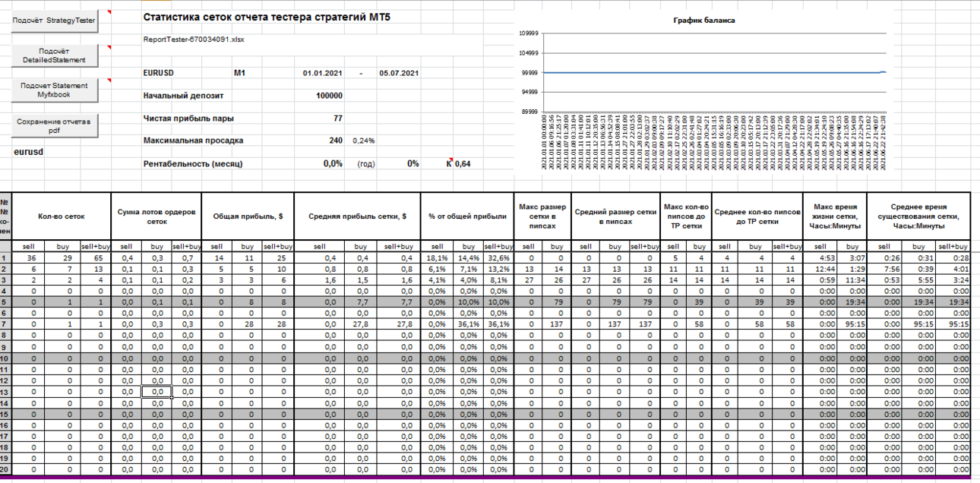Select the 18,1% profit share cell
This screenshot has width=980, height=483.
click(436, 257)
